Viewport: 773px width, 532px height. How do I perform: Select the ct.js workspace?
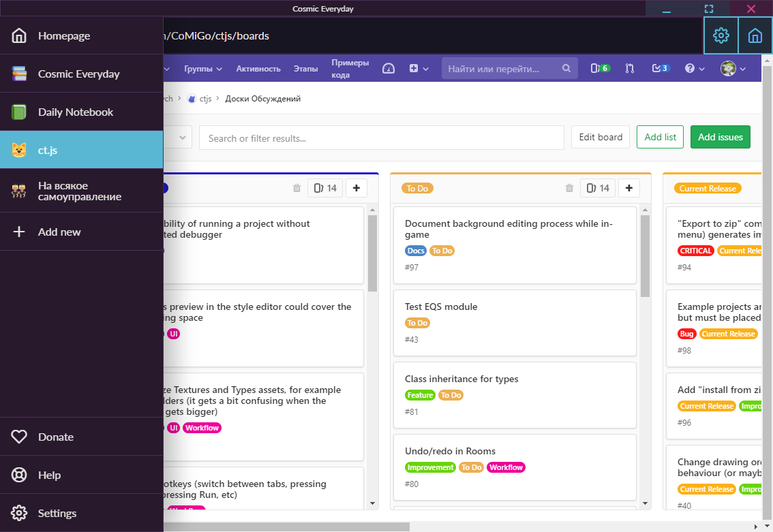(81, 150)
